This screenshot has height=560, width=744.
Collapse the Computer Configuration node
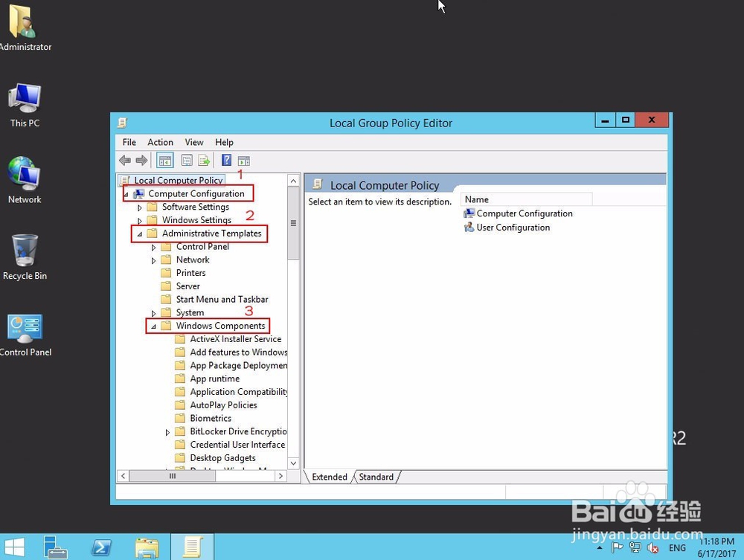coord(126,194)
